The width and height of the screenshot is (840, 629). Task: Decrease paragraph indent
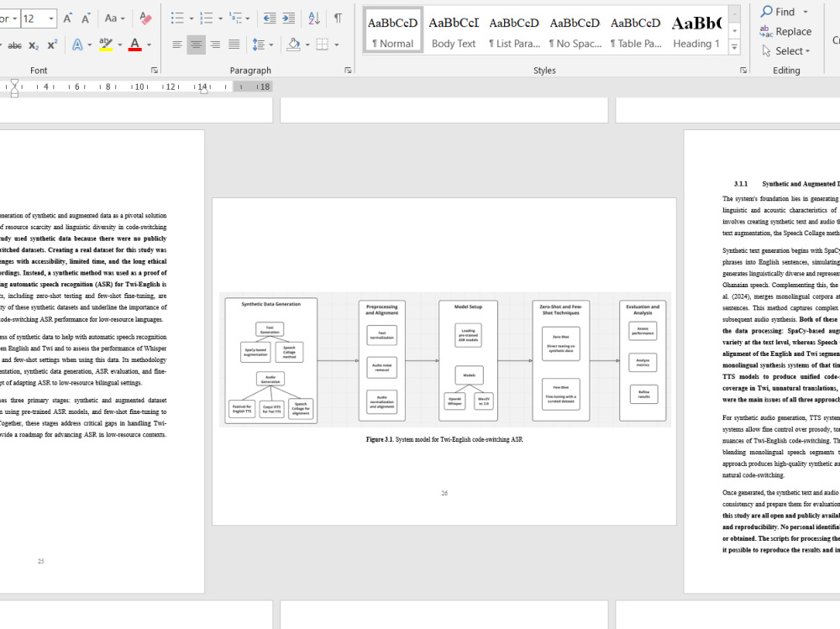pyautogui.click(x=270, y=18)
